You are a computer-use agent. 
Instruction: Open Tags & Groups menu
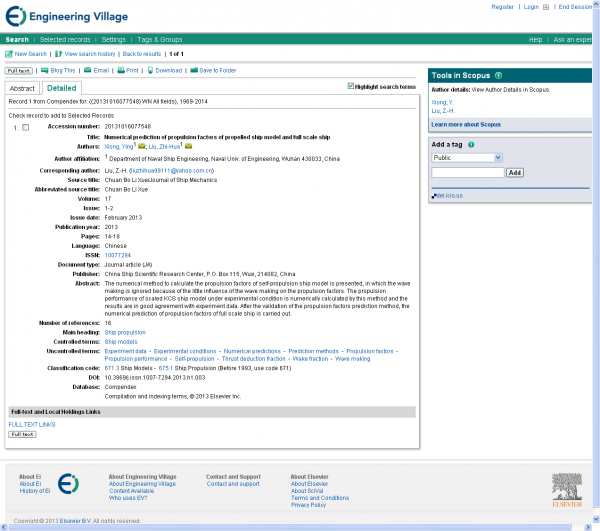click(x=160, y=39)
